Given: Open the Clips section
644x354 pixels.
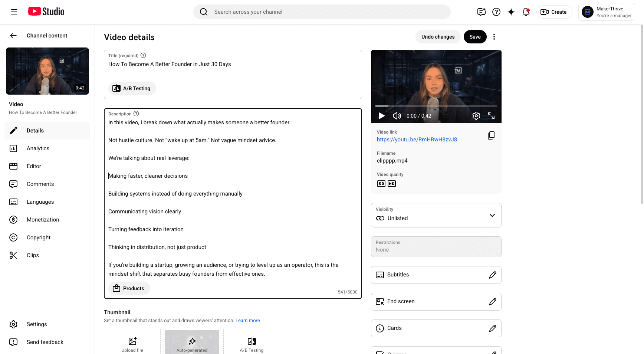Looking at the screenshot, I should (x=47, y=255).
